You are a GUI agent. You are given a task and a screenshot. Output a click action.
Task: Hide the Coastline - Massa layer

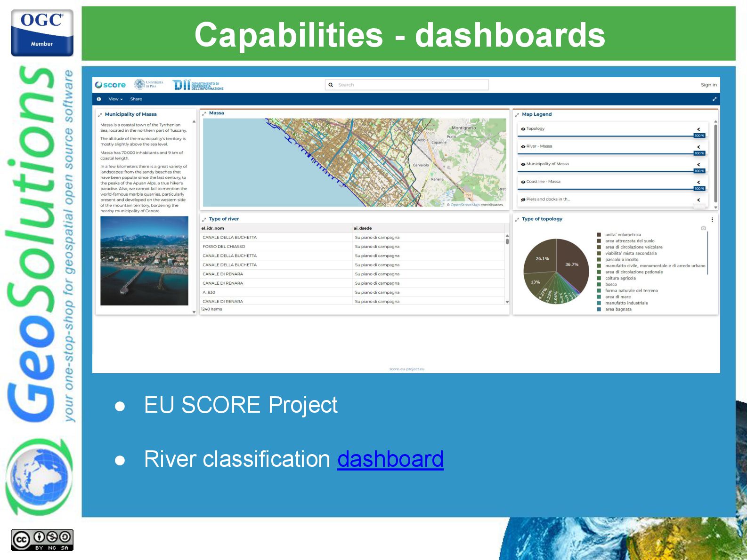523,182
